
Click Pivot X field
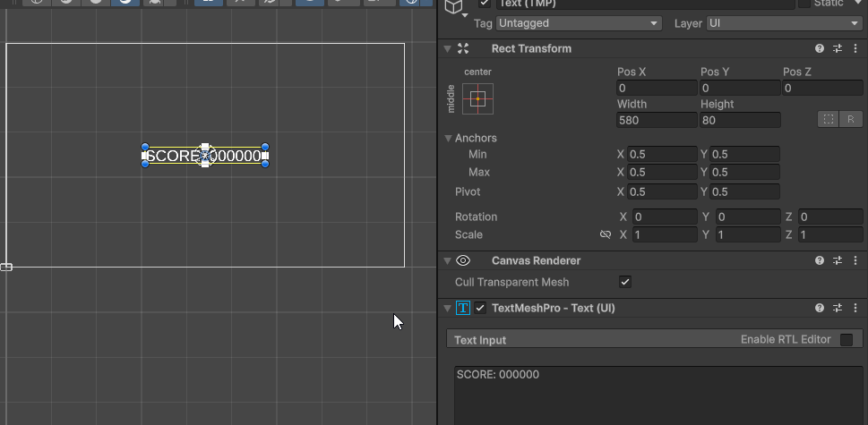pos(662,191)
